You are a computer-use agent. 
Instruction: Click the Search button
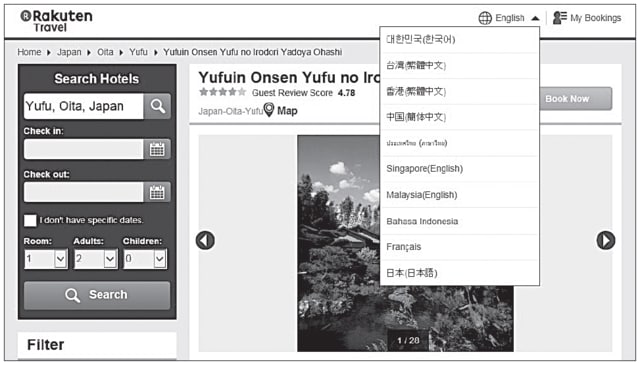[97, 295]
